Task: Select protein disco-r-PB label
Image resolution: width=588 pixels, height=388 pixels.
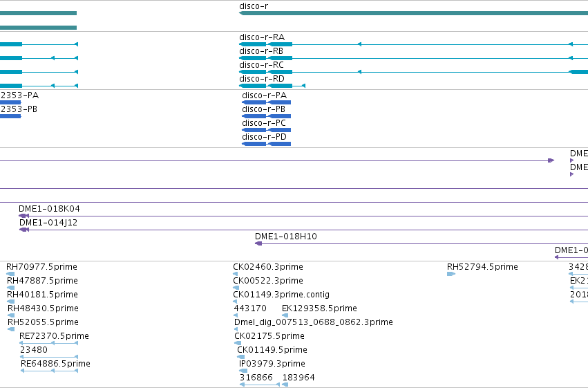Action: tap(264, 109)
